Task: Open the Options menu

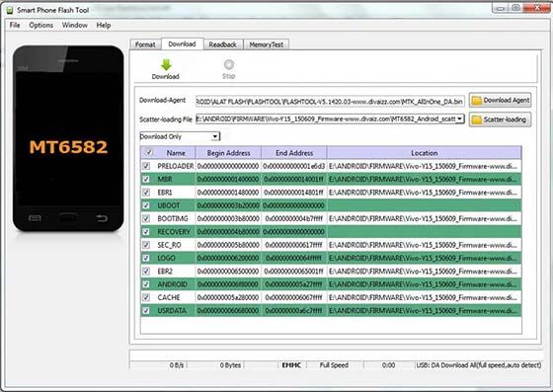Action: point(41,25)
